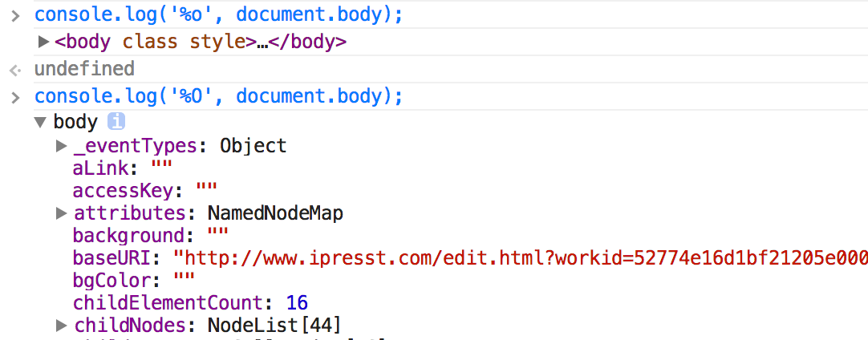Viewport: 868px width, 340px height.
Task: Click the undefined return value
Action: (x=84, y=69)
